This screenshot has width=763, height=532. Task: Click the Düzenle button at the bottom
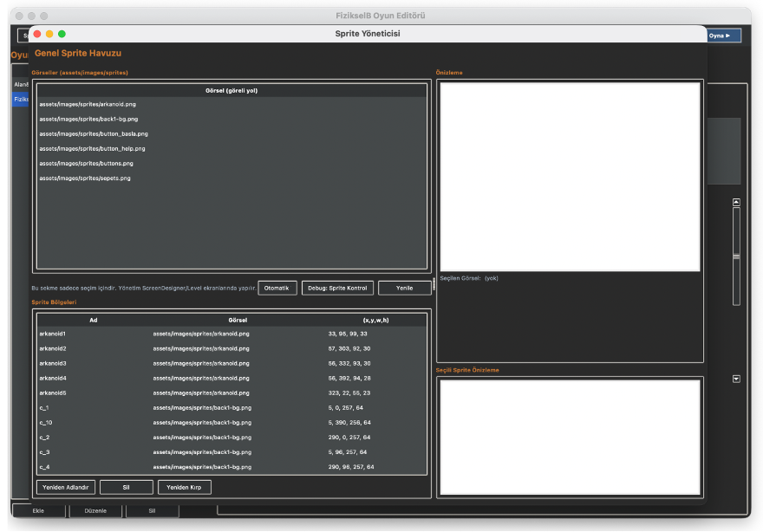pyautogui.click(x=95, y=510)
